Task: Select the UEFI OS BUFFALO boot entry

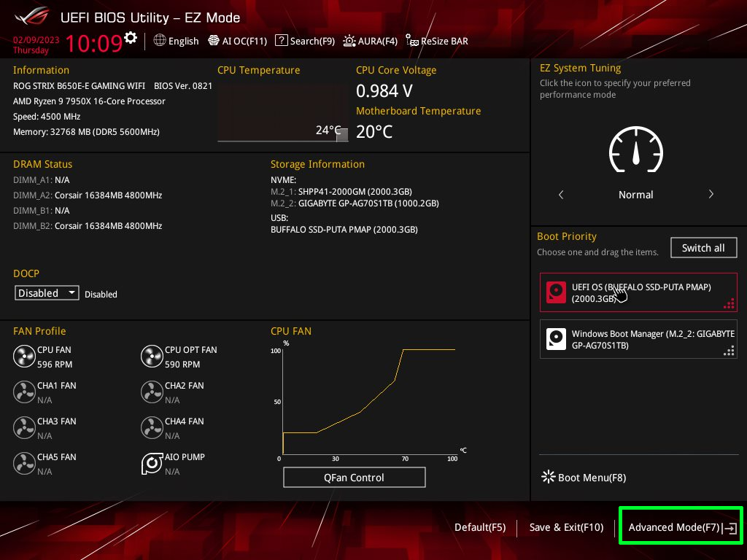Action: click(638, 292)
